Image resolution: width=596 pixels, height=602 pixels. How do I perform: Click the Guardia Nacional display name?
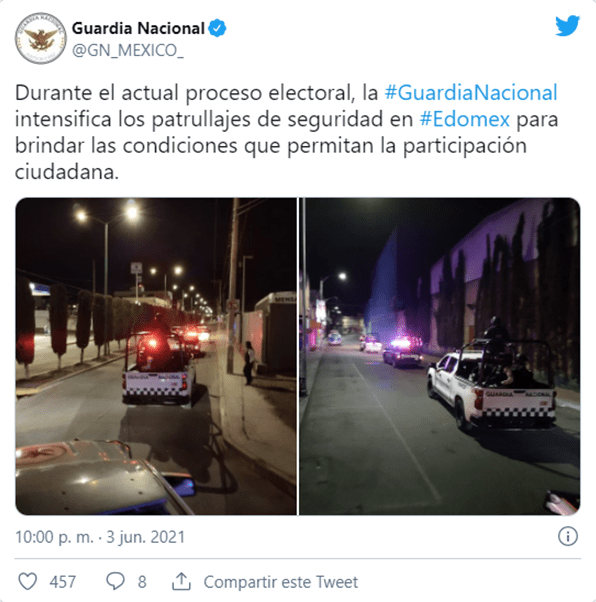pos(138,28)
